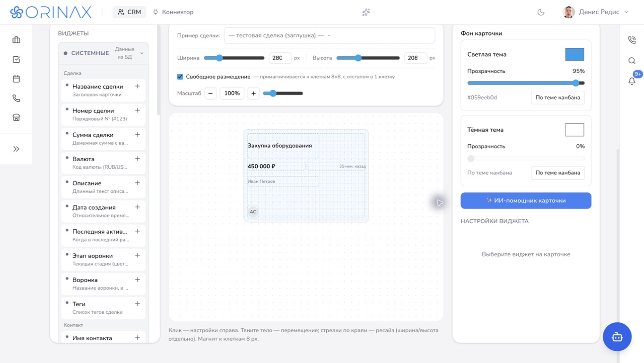Click the height value input field
644x363 pixels.
pos(415,58)
